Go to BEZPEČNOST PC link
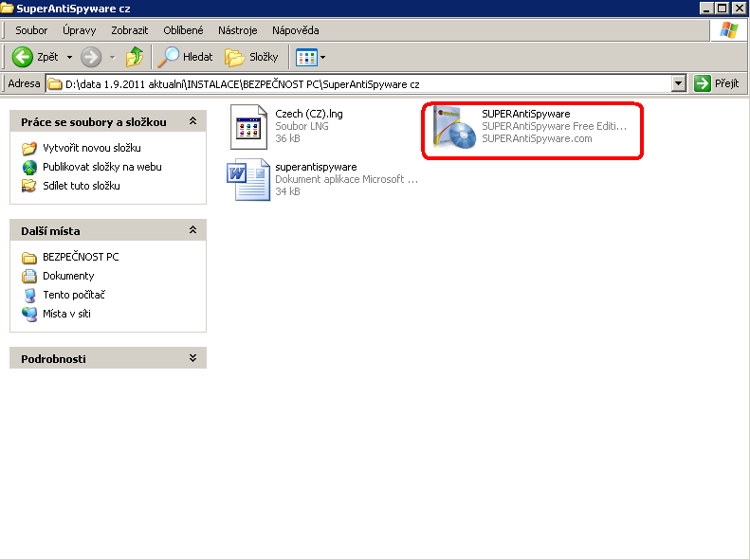This screenshot has width=750, height=560. [x=81, y=257]
